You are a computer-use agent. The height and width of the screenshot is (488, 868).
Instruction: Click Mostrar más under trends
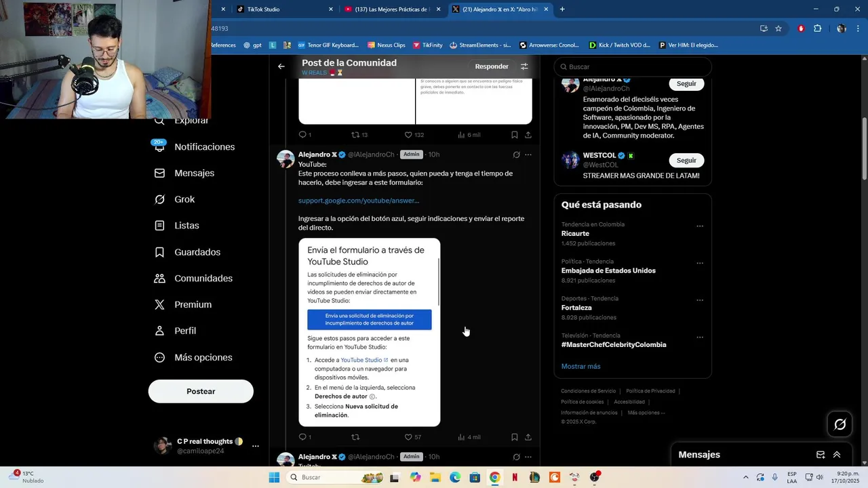pyautogui.click(x=580, y=366)
